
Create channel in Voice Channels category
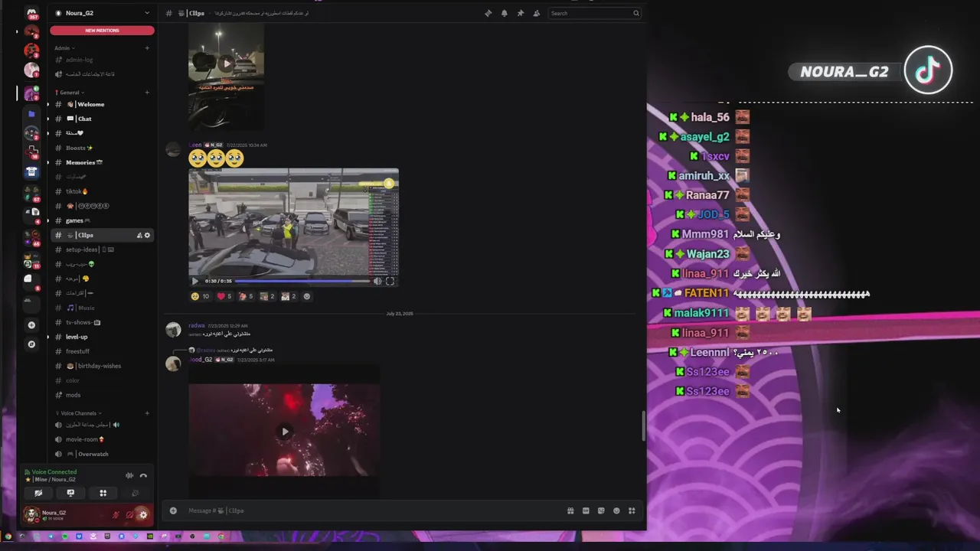pyautogui.click(x=147, y=413)
